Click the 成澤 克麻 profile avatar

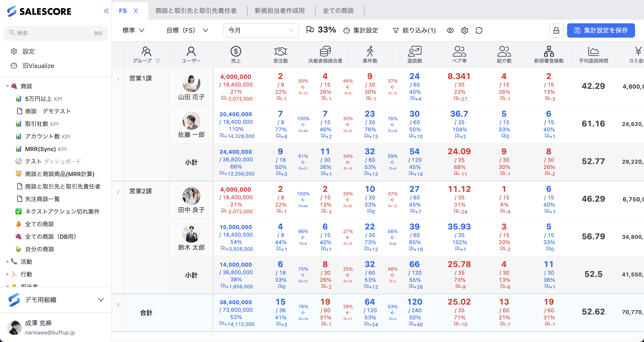[14, 327]
